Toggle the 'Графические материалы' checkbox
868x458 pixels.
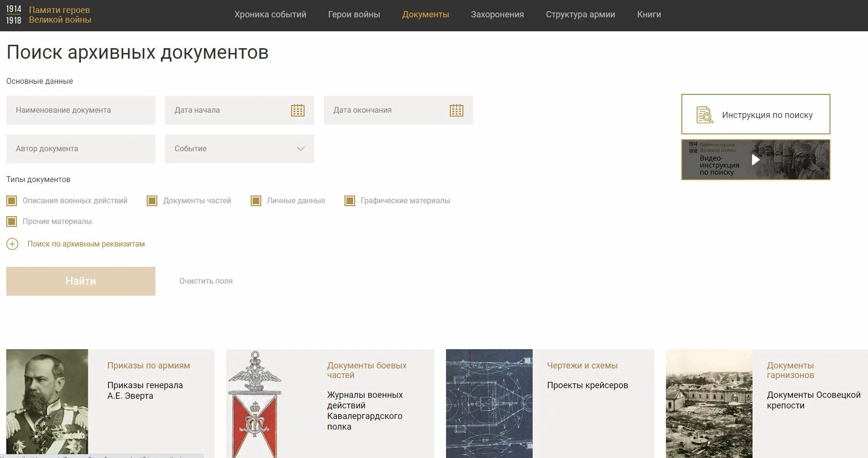tap(350, 201)
